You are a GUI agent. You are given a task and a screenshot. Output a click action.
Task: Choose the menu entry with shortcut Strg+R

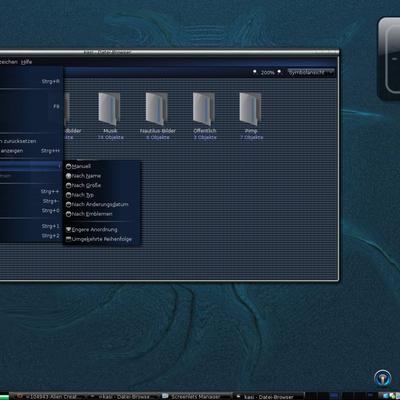31,81
